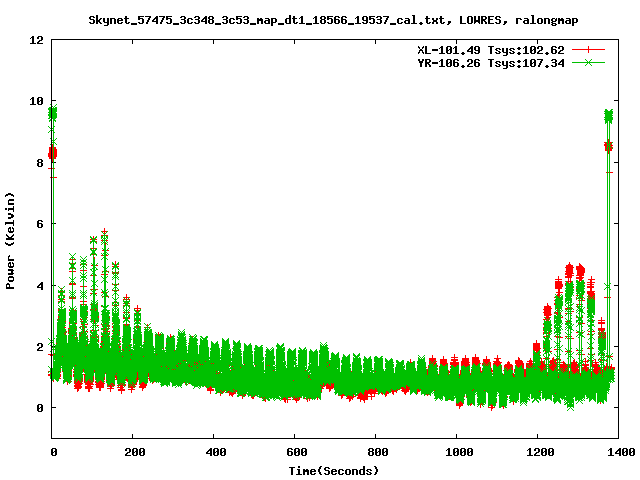Click the y-axis tick label 4
The width and height of the screenshot is (640, 480).
pos(40,286)
